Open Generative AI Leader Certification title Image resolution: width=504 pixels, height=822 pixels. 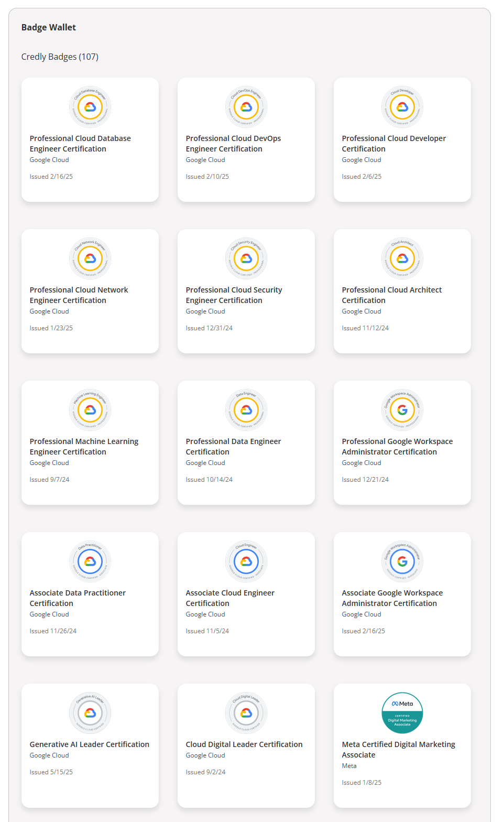point(90,744)
